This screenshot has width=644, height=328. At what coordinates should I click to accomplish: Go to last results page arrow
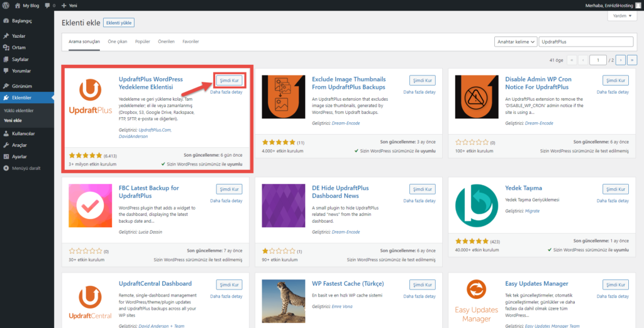632,60
